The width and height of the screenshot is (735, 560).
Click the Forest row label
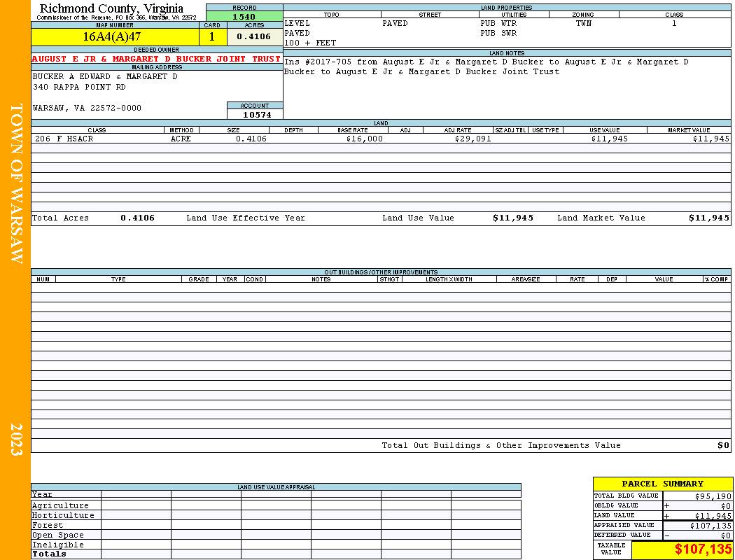coord(48,525)
